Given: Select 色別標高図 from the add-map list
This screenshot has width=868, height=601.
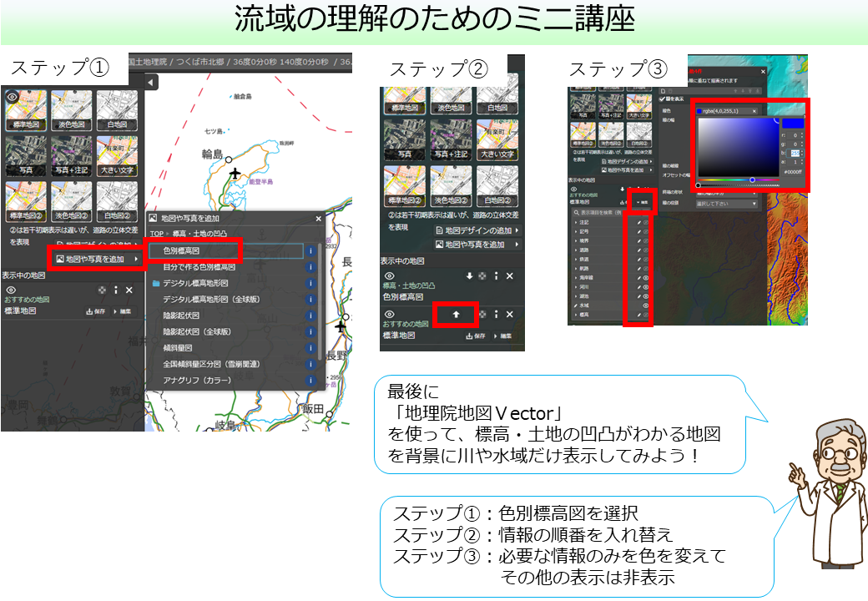Looking at the screenshot, I should pos(226,250).
